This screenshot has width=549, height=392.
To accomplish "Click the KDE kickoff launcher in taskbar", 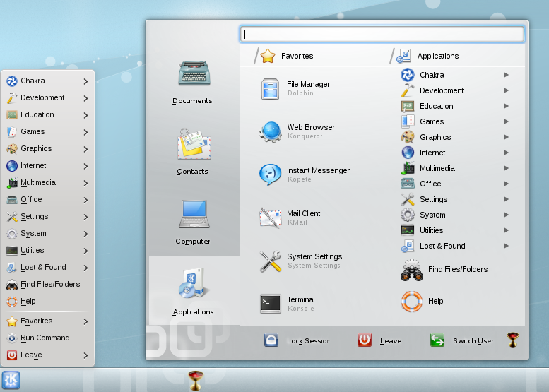I will tap(11, 380).
